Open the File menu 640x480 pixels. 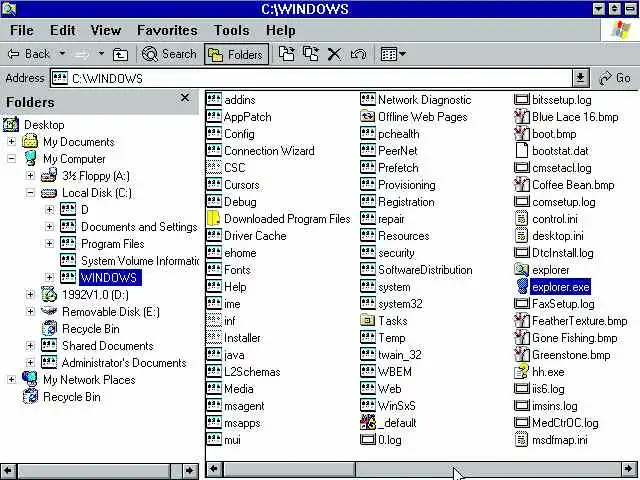click(22, 30)
